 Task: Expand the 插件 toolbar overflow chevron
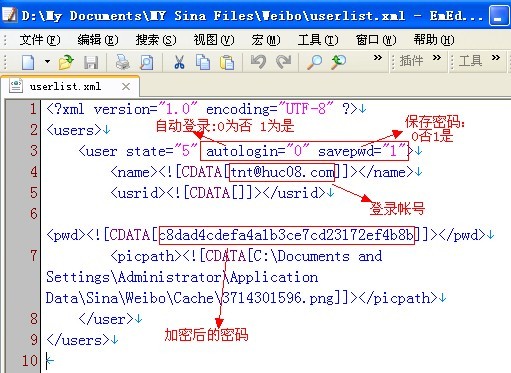437,58
